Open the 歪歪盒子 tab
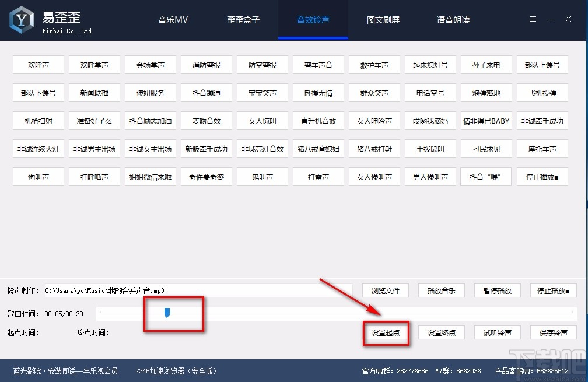The height and width of the screenshot is (382, 588). 243,19
